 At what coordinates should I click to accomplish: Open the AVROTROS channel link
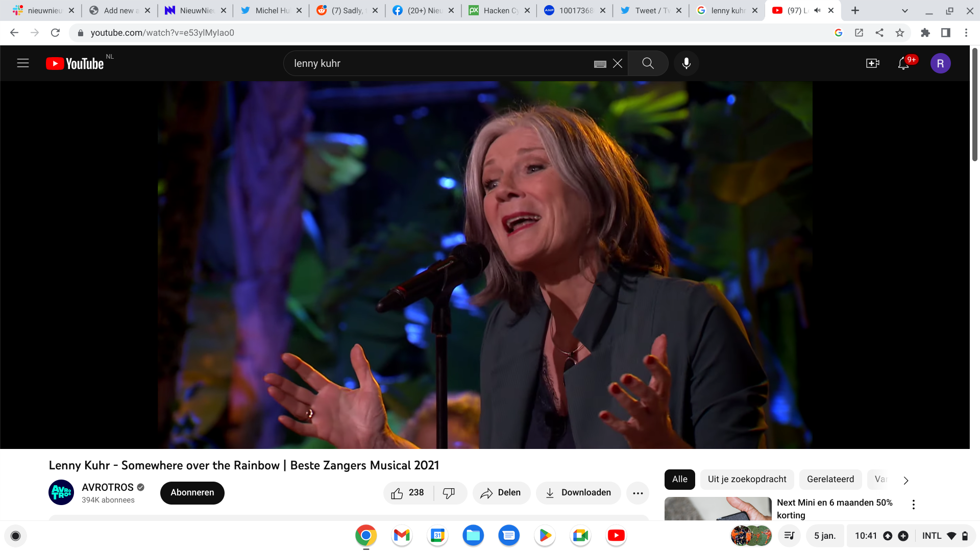click(x=107, y=487)
